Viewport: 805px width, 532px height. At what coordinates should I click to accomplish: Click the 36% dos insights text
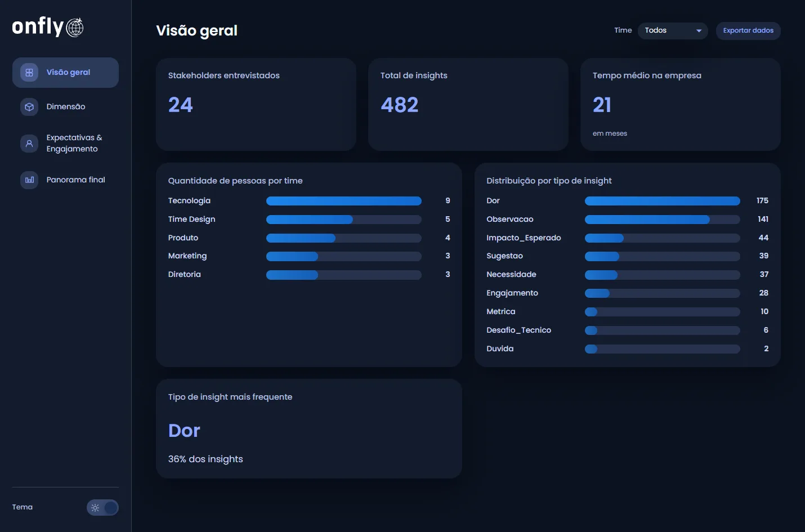pos(205,459)
